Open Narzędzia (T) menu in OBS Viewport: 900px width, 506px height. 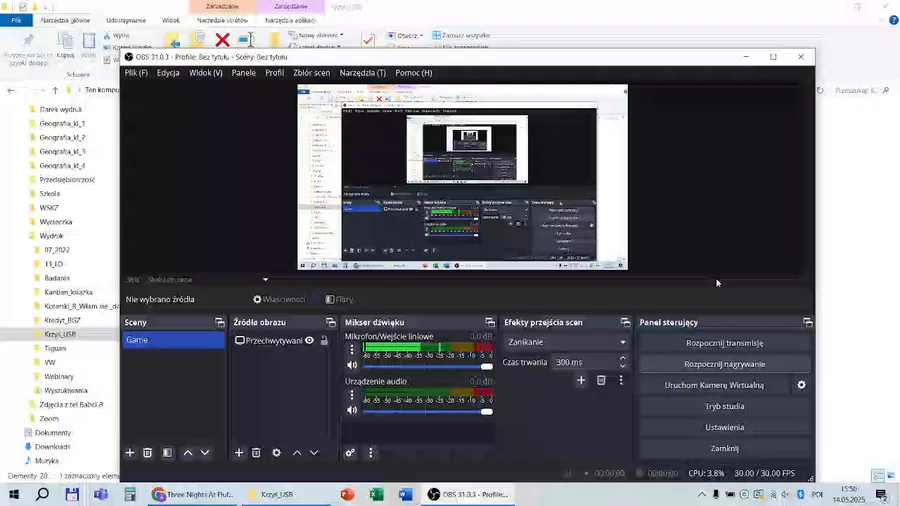[x=363, y=73]
